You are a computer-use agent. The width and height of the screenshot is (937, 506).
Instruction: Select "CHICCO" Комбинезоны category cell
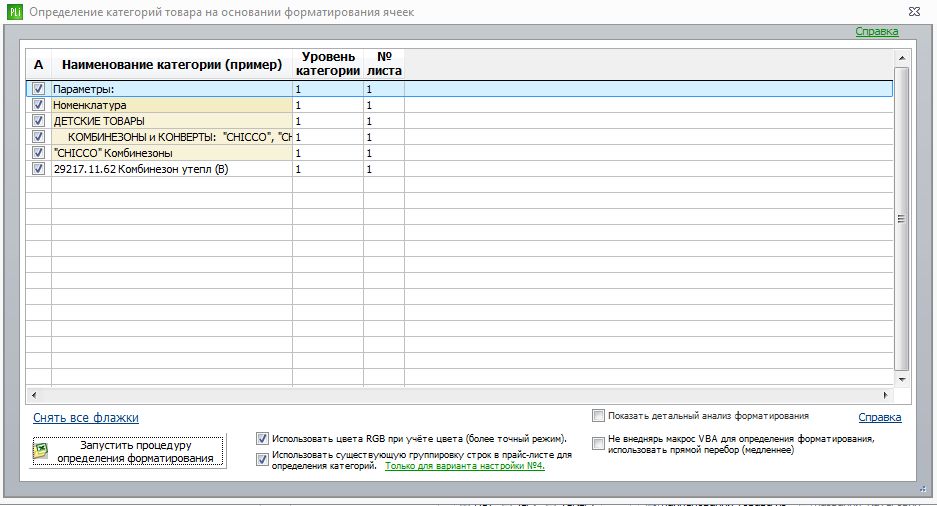[172, 154]
